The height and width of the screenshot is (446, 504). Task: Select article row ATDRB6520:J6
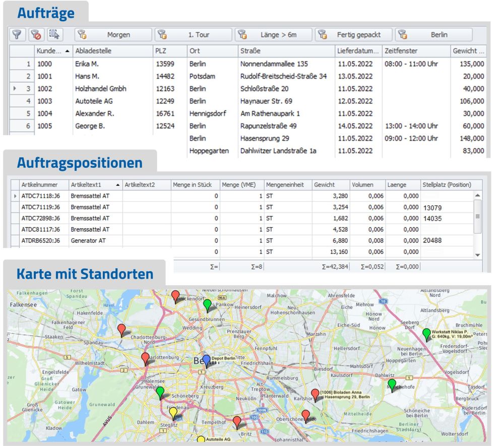[x=242, y=241]
